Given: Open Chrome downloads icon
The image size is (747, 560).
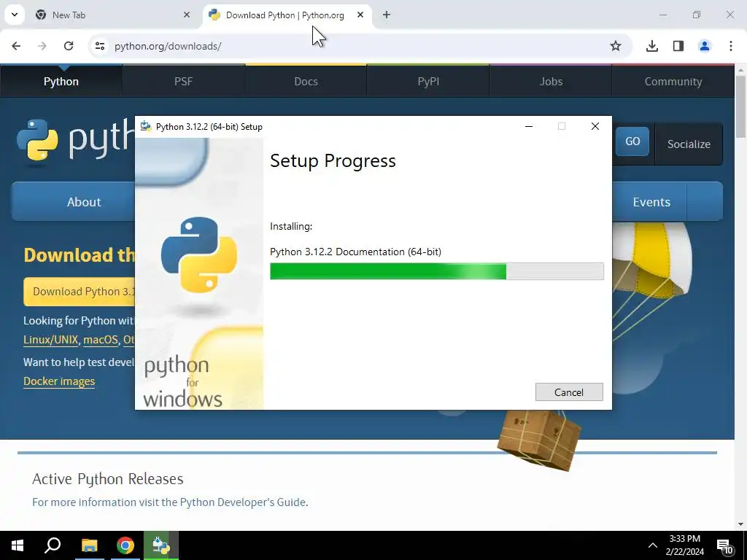Looking at the screenshot, I should tap(652, 46).
